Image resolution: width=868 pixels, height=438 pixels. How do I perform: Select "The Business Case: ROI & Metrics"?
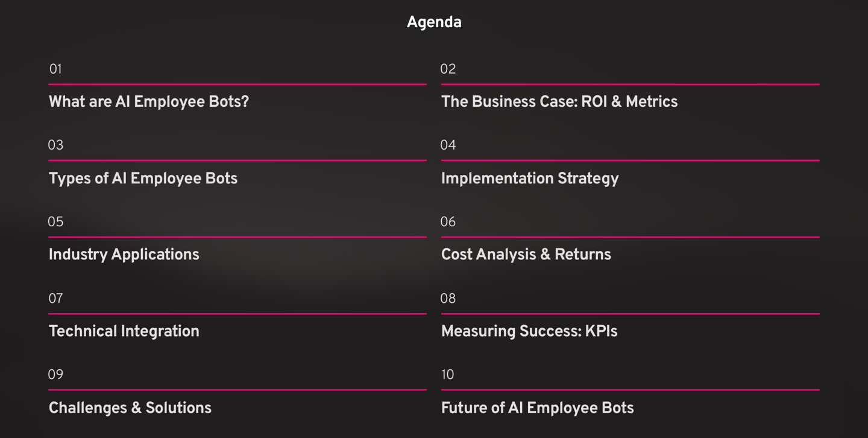point(559,102)
